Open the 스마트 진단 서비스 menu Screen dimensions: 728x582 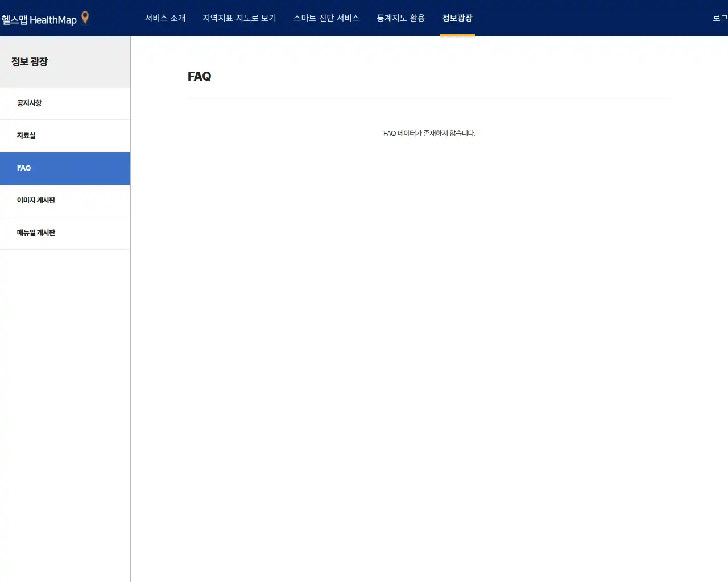click(326, 18)
